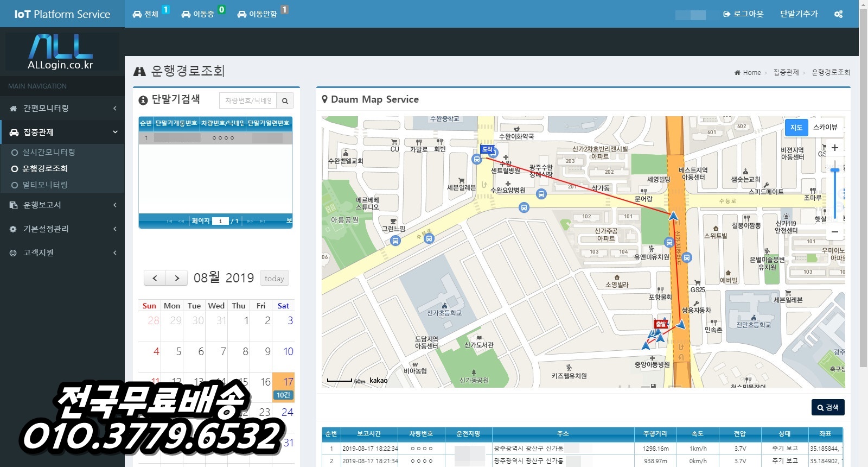Viewport: 868px width, 467px height.
Task: Select calendar date 17 with 10건
Action: (283, 387)
